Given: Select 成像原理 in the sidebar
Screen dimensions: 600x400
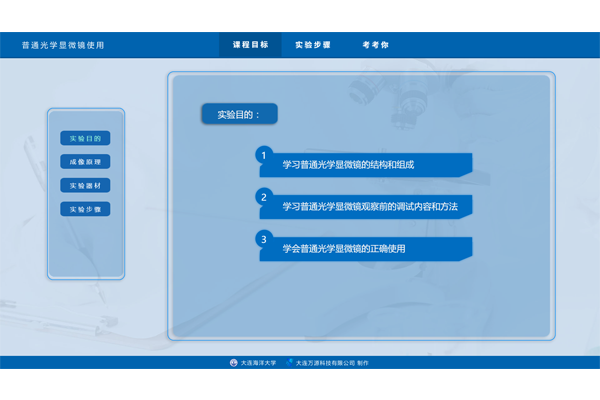Looking at the screenshot, I should 85,162.
